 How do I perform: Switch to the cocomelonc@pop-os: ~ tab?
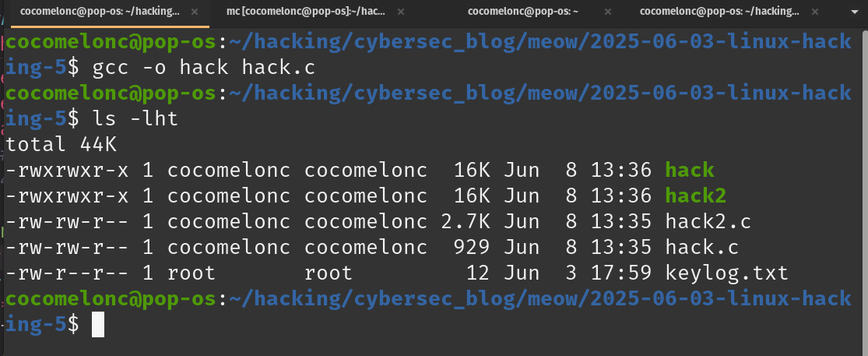click(523, 12)
